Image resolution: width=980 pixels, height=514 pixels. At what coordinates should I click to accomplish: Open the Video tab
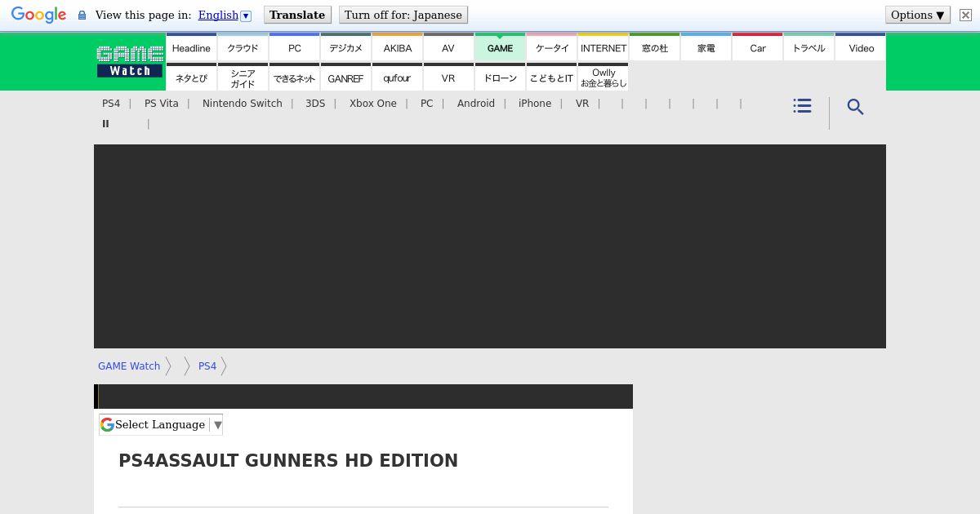pos(861,47)
